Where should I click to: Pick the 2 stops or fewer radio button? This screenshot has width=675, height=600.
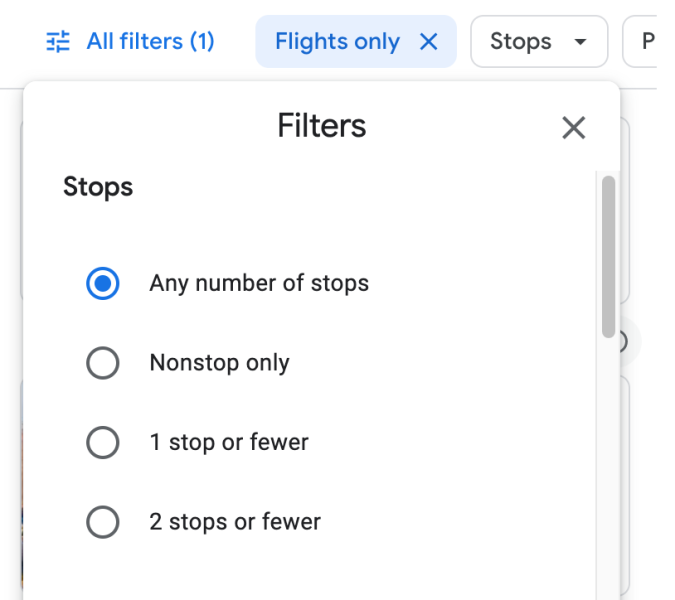coord(103,522)
